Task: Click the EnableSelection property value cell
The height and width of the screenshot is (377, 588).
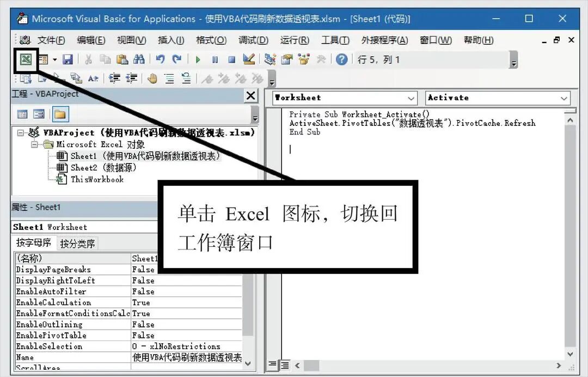Action: tap(186, 346)
